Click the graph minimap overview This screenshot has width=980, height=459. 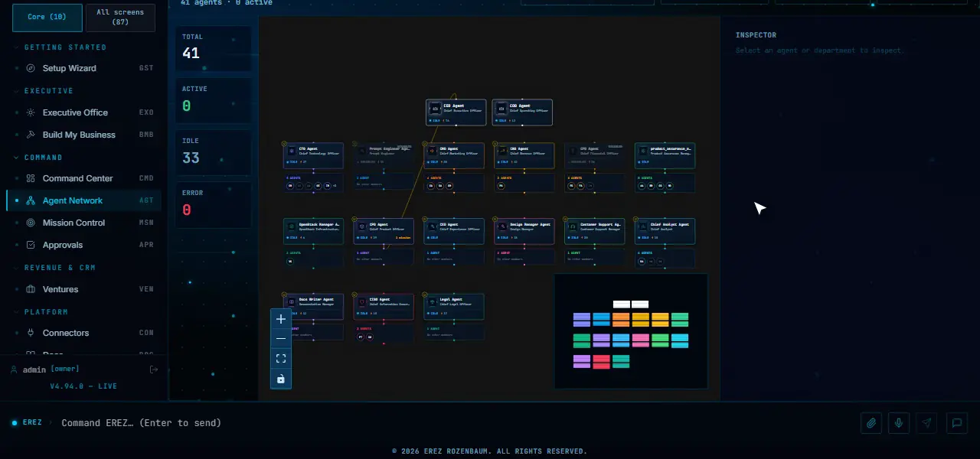pos(631,331)
